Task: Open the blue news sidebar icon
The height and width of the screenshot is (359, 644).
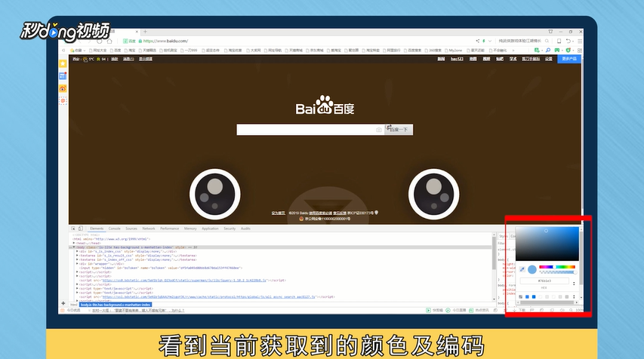Action: (63, 76)
